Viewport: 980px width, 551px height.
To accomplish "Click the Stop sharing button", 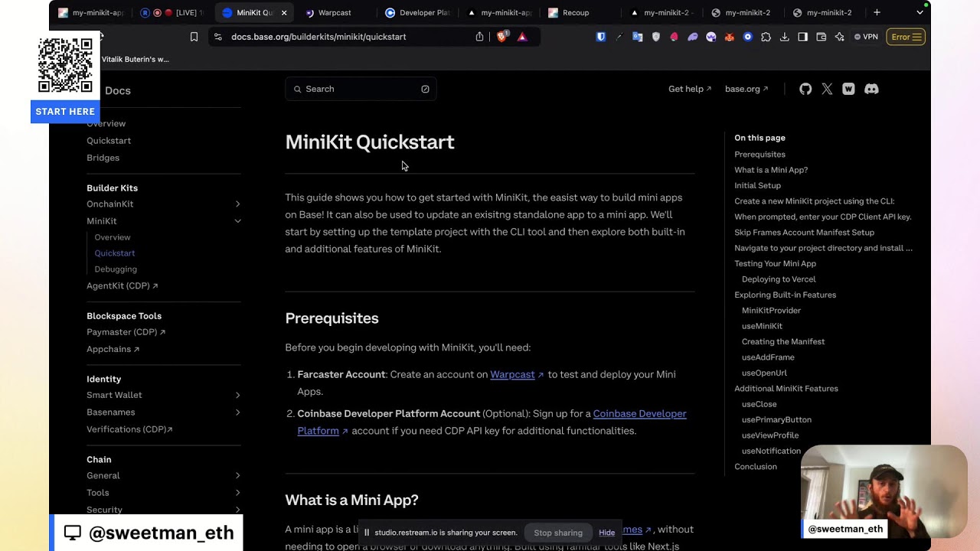I will (557, 533).
